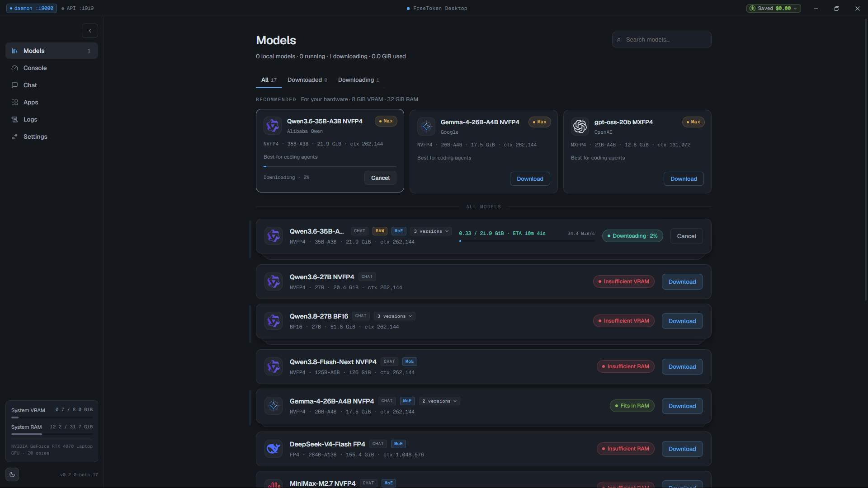Open the Settings page
The width and height of the screenshot is (868, 488).
pyautogui.click(x=52, y=136)
